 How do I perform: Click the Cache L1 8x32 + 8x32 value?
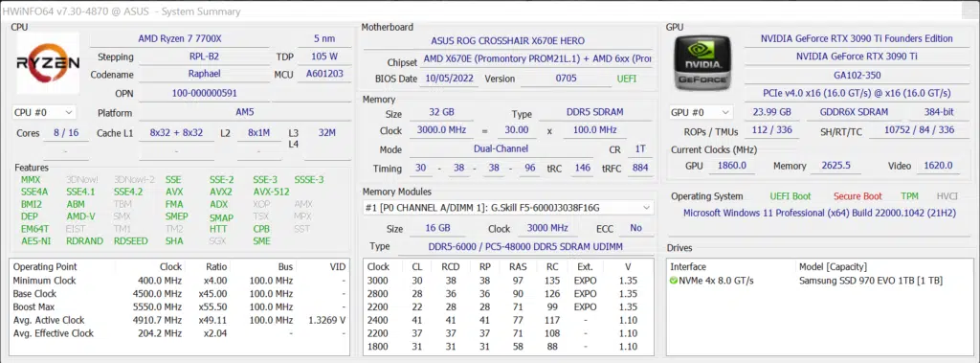click(x=176, y=133)
